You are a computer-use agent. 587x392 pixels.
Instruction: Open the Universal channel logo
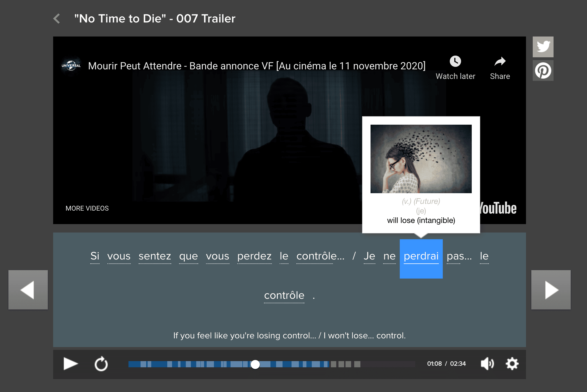(x=71, y=66)
